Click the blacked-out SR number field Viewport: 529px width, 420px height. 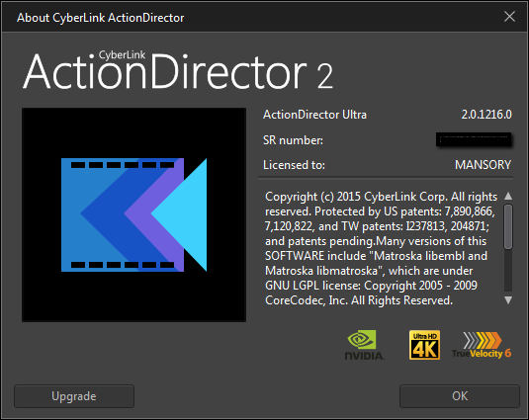tap(474, 139)
